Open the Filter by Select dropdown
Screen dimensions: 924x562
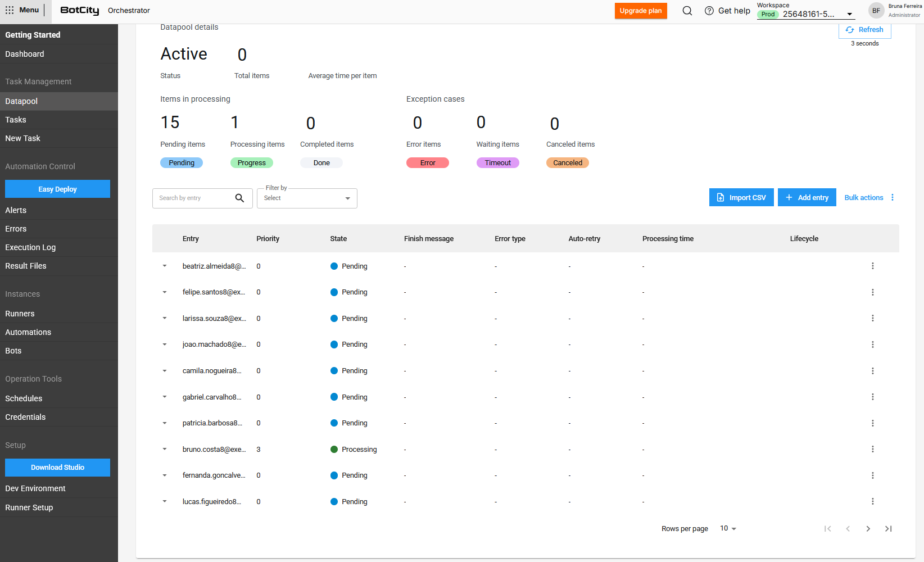coord(307,198)
